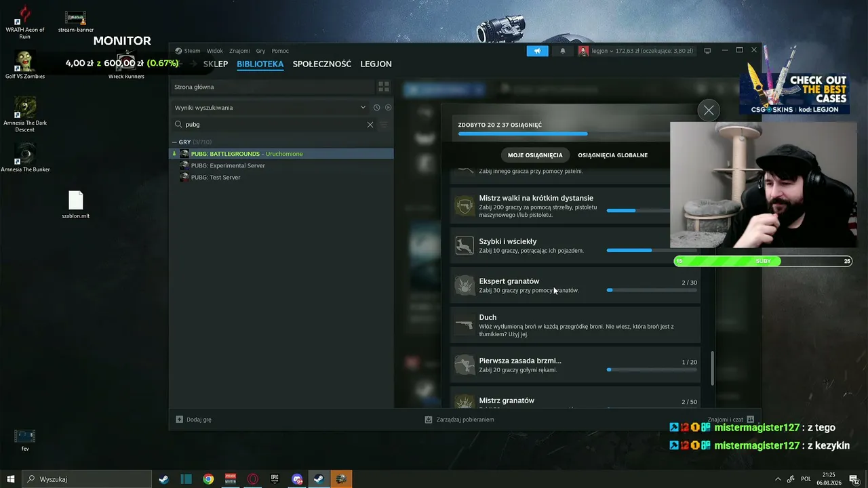Open Epic Games Launcher from the taskbar
This screenshot has width=868, height=488.
point(275,479)
